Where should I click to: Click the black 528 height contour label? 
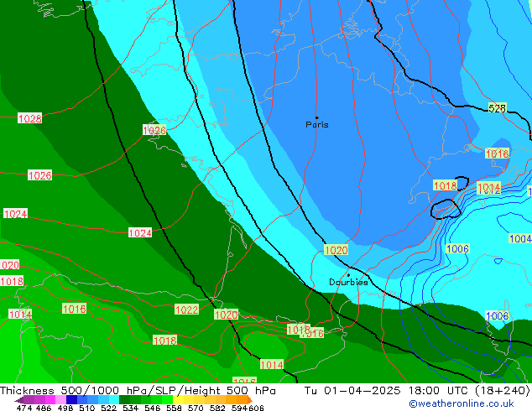tap(498, 108)
